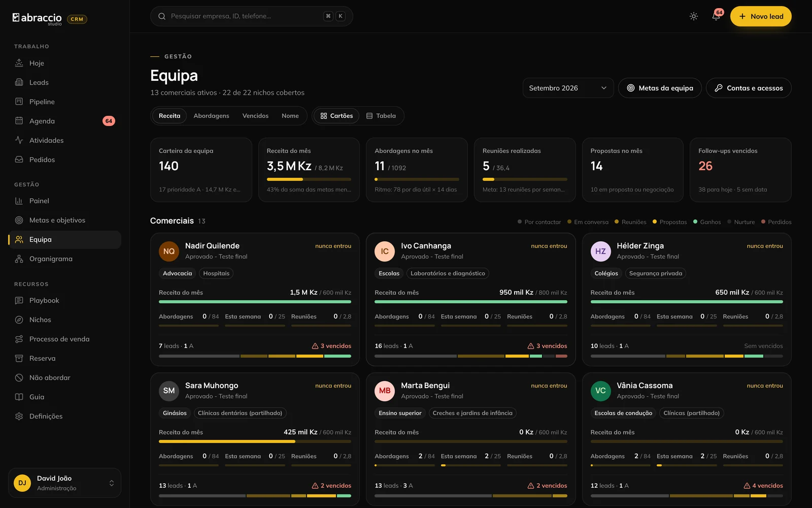Click the abraccio studio logo
Screen dimensions: 812x508
pyautogui.click(x=38, y=19)
